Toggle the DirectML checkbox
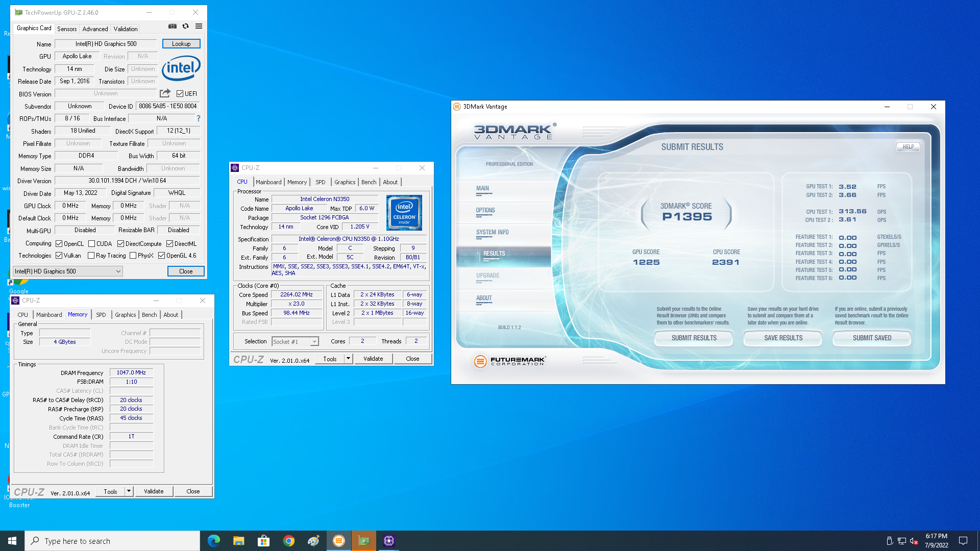 point(170,244)
